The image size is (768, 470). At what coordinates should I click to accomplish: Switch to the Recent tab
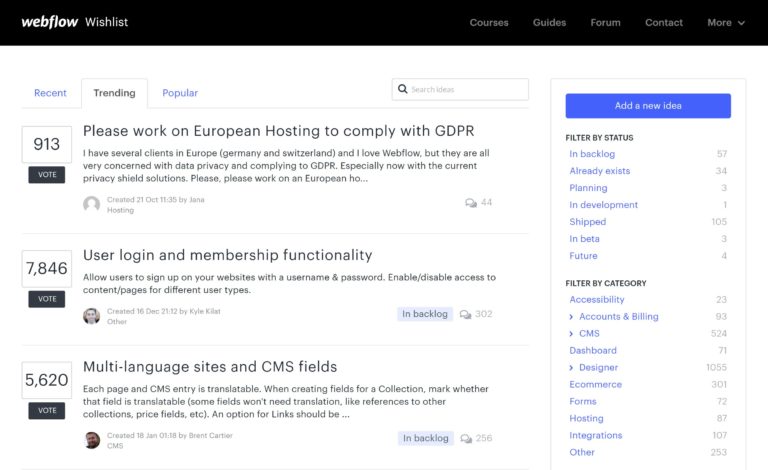[x=50, y=93]
